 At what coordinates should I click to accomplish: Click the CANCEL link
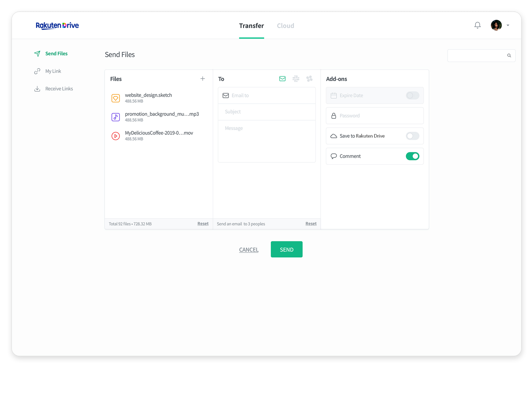pos(248,250)
